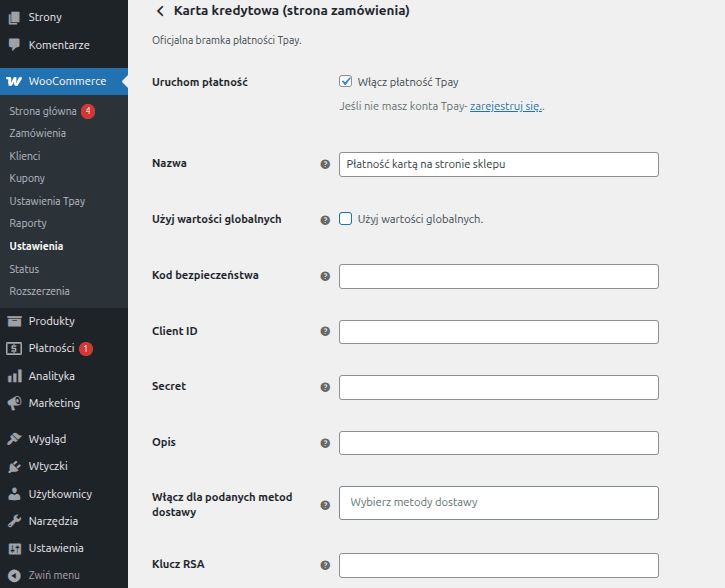Screen dimensions: 725x588
Task: Enable Użyj wartości globalnych checkbox
Action: tap(346, 219)
